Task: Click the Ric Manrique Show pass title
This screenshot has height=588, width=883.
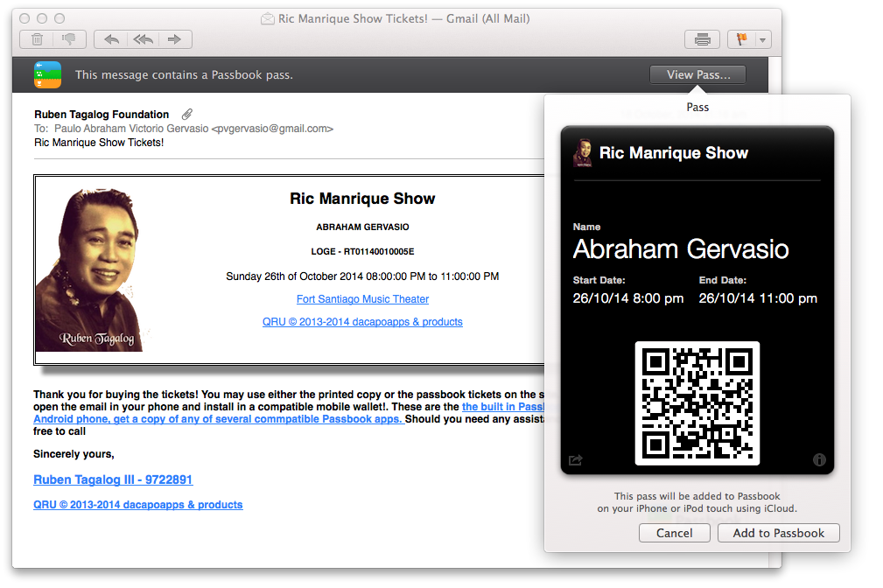Action: click(x=674, y=153)
